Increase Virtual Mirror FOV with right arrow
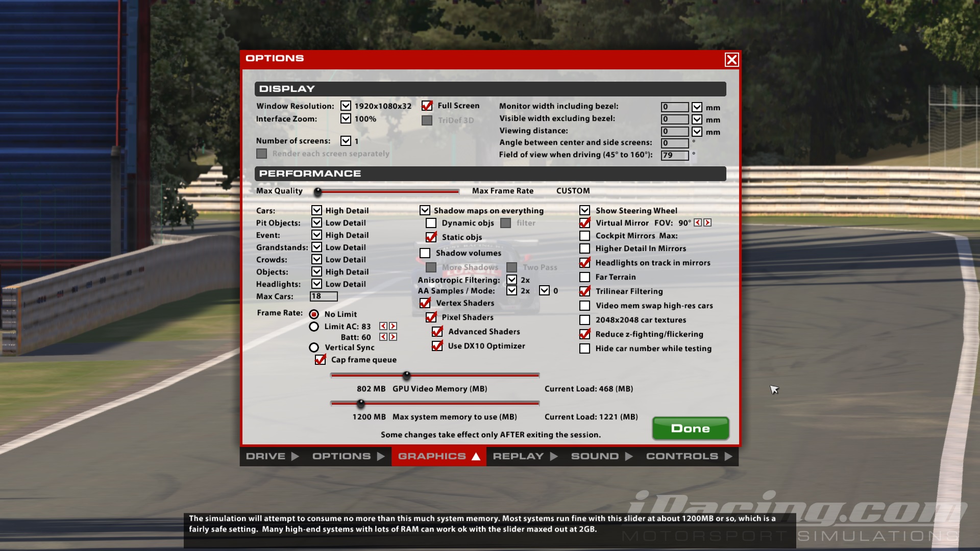980x551 pixels. pyautogui.click(x=707, y=223)
